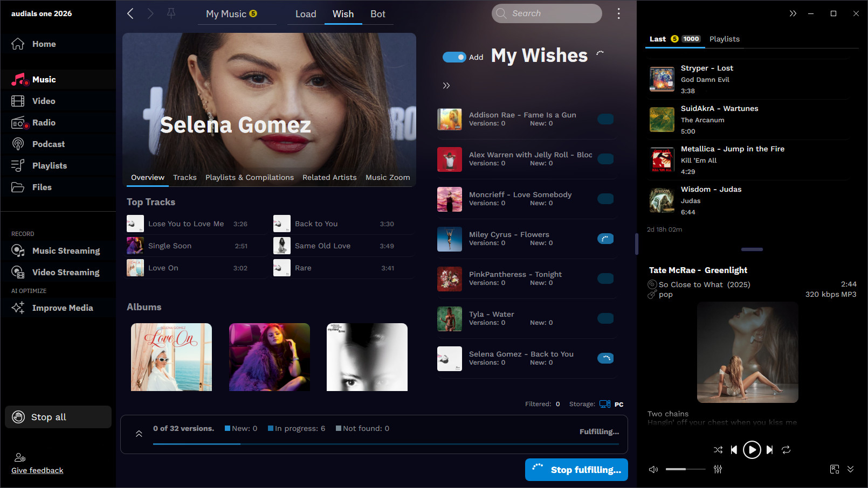Play the Tate McRae track
This screenshot has width=868, height=488.
coord(752,450)
